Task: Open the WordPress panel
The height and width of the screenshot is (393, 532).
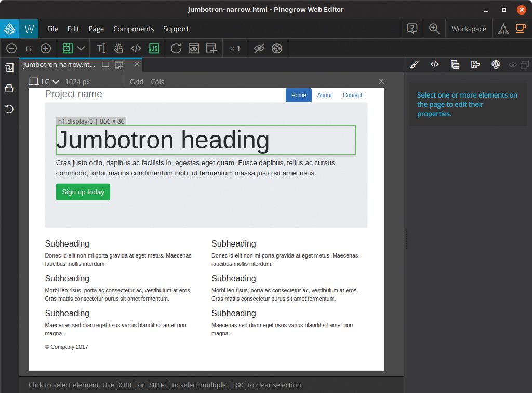Action: point(496,64)
